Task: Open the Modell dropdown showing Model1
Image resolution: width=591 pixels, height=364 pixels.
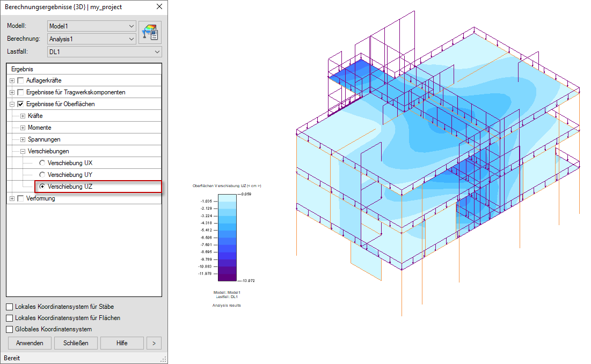Action: pyautogui.click(x=92, y=26)
